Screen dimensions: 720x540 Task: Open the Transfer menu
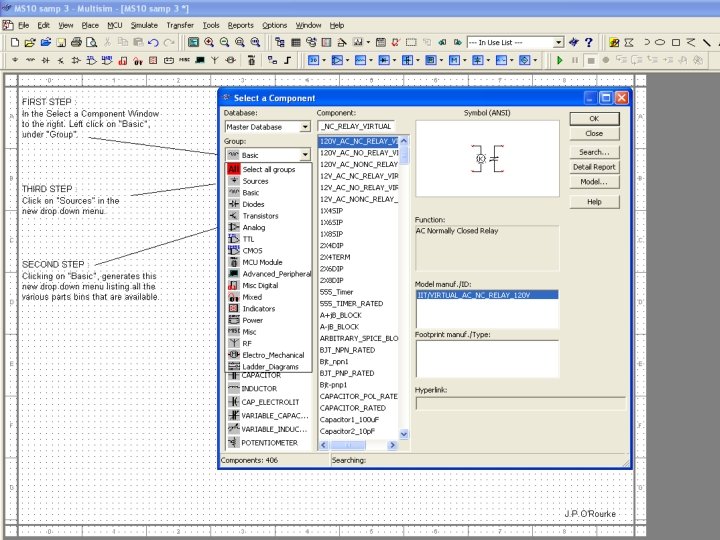pos(180,25)
